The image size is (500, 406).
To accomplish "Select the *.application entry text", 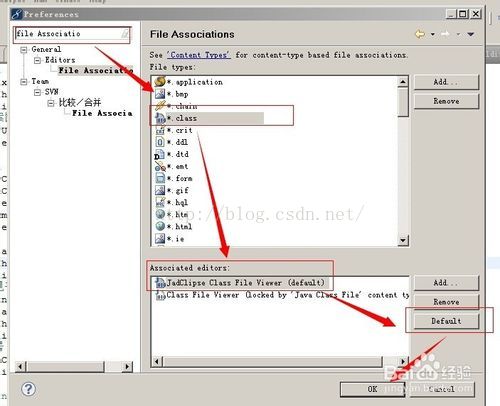I will (x=195, y=82).
